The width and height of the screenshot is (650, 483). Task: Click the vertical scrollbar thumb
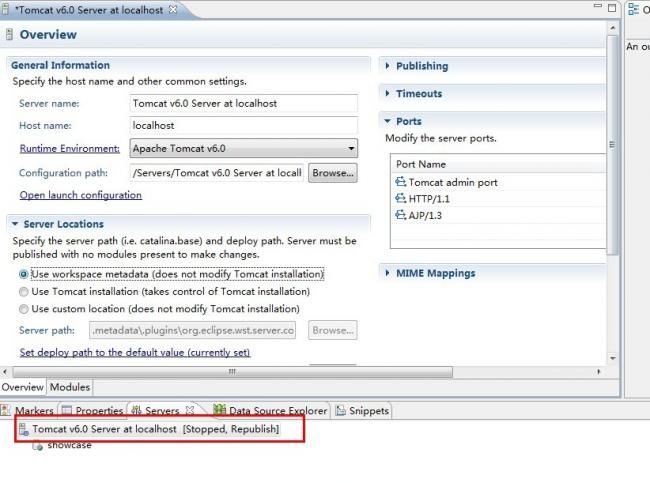(612, 145)
